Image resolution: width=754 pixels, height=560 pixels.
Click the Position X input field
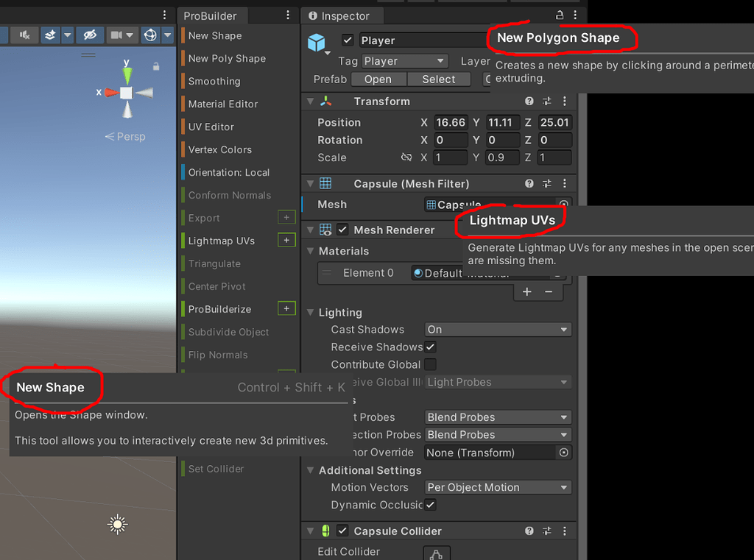(451, 122)
